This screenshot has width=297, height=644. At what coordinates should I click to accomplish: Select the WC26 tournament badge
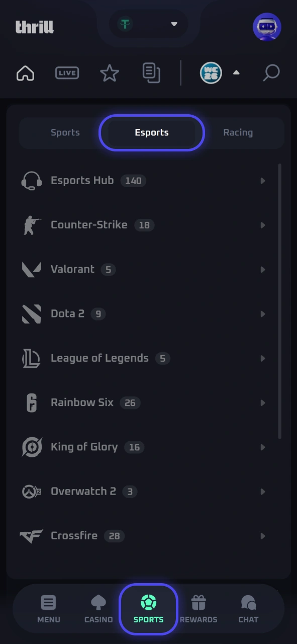pos(211,73)
